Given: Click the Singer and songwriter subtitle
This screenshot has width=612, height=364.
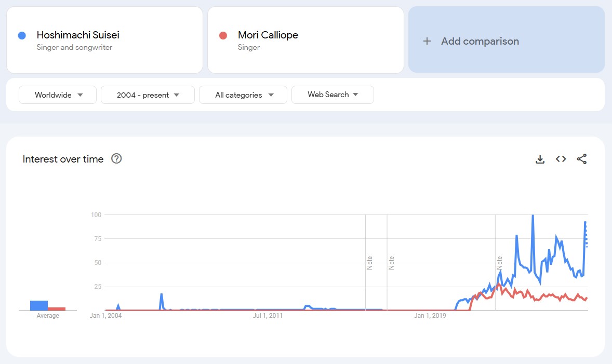Looking at the screenshot, I should (x=74, y=47).
